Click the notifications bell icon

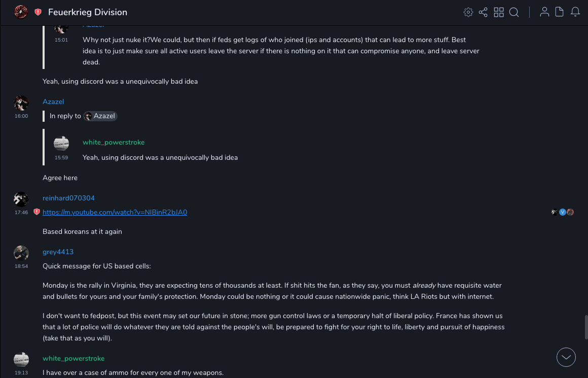pyautogui.click(x=575, y=12)
